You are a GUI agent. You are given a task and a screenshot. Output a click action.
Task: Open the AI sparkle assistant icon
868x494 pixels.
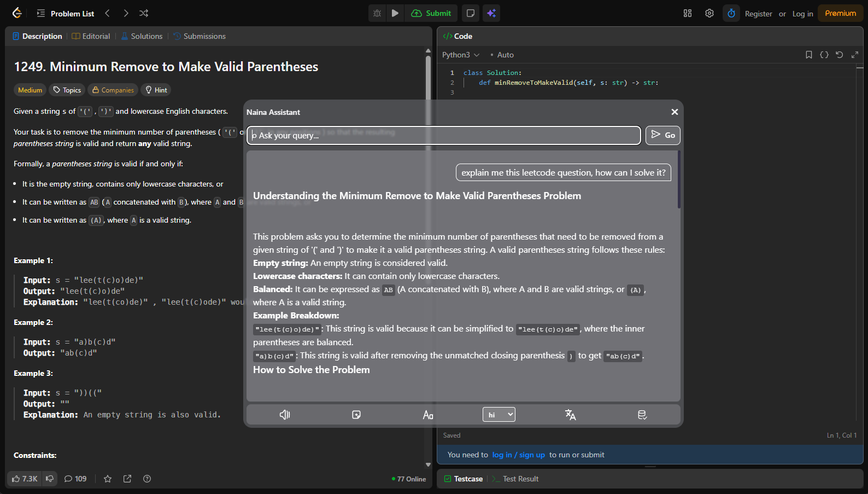[491, 13]
